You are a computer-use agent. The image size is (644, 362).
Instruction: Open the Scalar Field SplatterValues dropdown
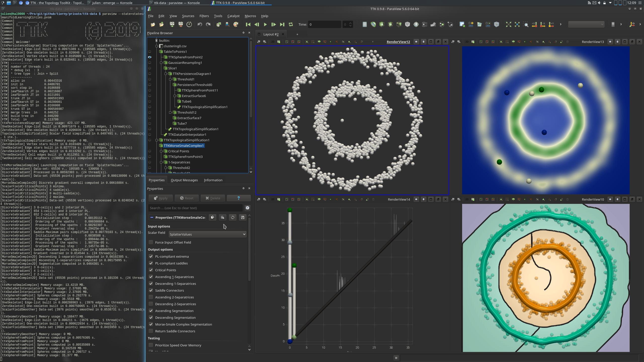[x=207, y=234]
